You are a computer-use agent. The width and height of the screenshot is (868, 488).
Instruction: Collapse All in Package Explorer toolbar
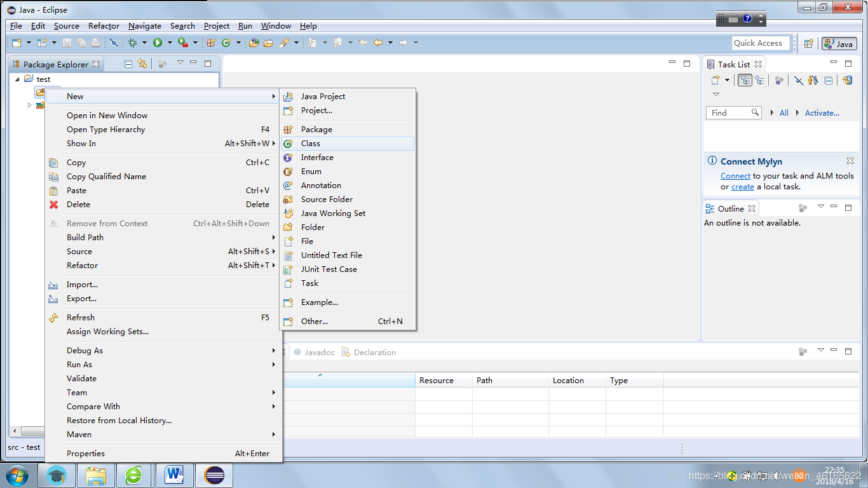pos(128,64)
